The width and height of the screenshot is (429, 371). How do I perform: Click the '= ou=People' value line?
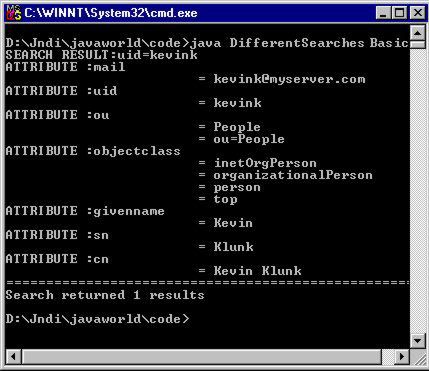tap(241, 139)
